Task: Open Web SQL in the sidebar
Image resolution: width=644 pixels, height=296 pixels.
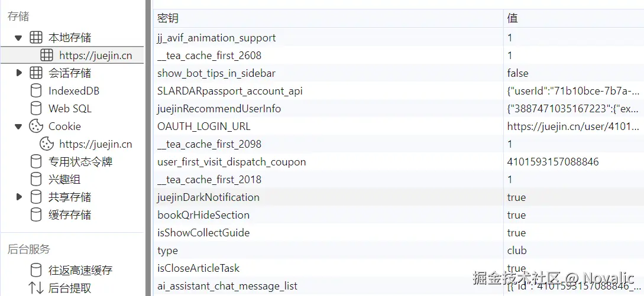Action: pos(70,108)
